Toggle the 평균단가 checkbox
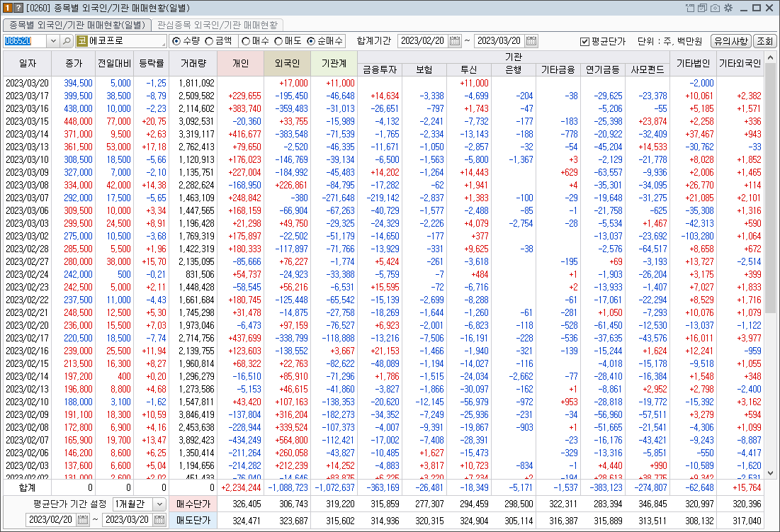The height and width of the screenshot is (532, 780). 584,41
